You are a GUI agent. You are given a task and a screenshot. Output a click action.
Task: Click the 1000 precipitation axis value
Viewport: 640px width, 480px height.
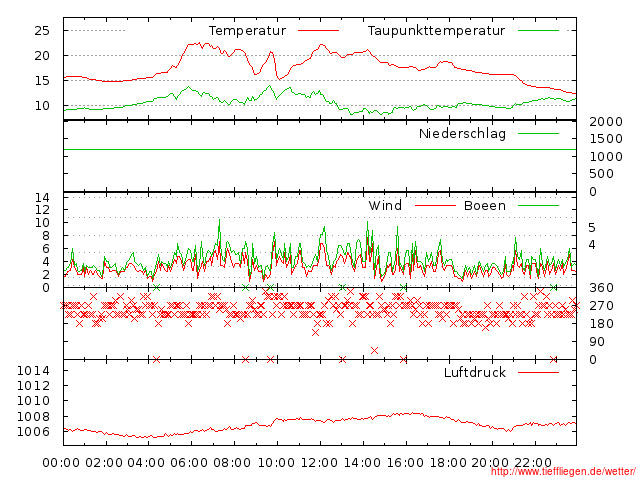[x=606, y=157]
